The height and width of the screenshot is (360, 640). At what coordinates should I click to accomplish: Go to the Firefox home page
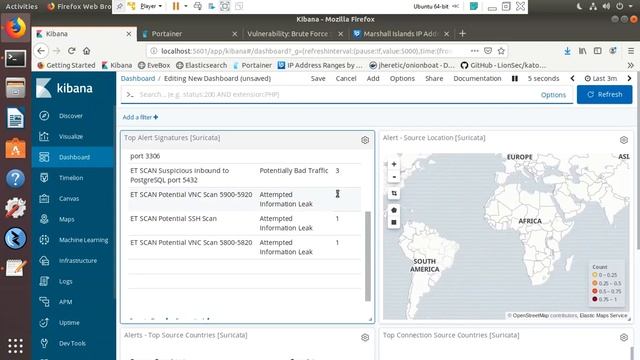tap(87, 51)
